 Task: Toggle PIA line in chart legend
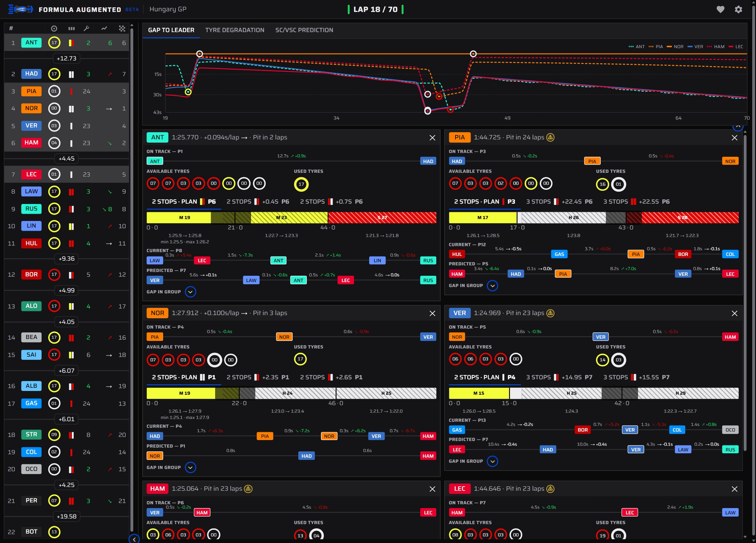tap(656, 47)
